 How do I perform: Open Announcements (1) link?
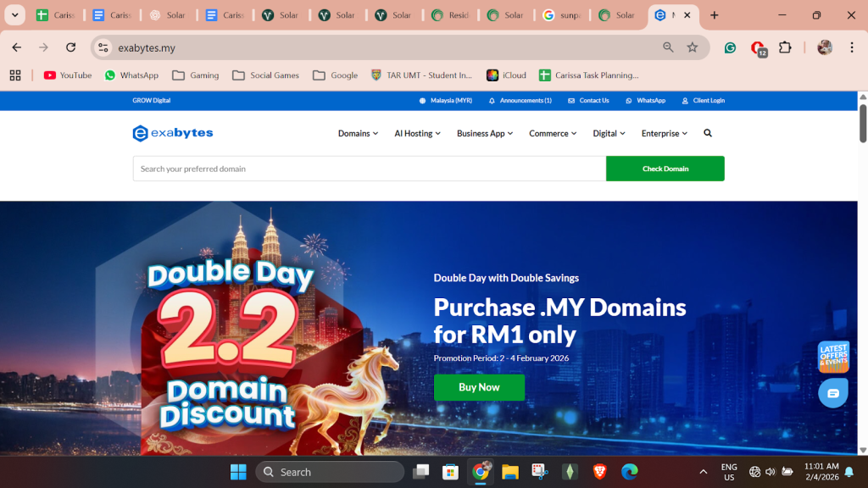(x=520, y=101)
